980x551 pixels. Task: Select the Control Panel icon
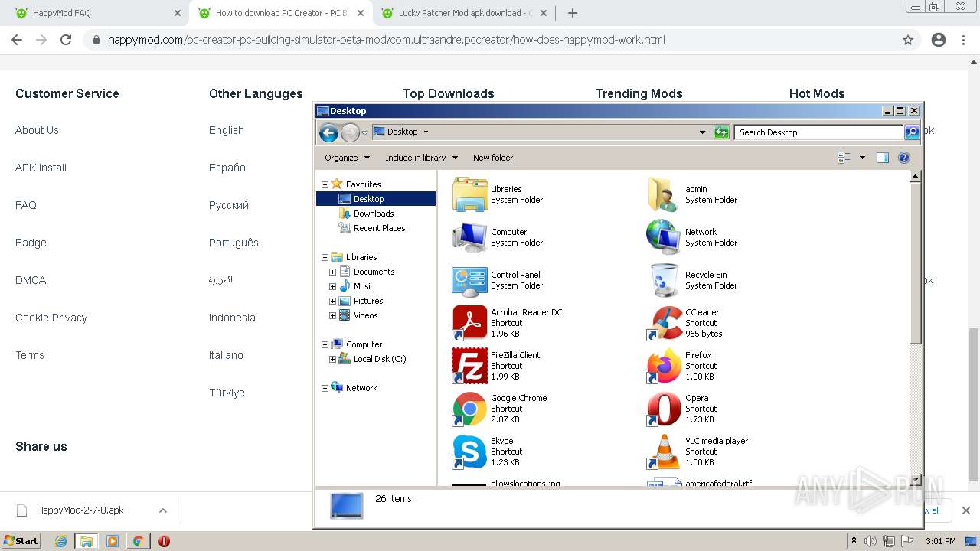point(469,280)
